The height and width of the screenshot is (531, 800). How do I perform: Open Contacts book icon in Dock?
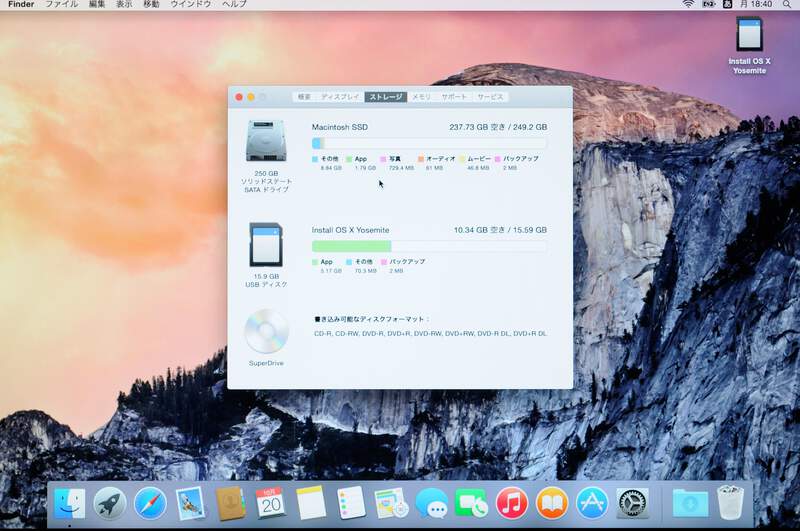(x=231, y=503)
